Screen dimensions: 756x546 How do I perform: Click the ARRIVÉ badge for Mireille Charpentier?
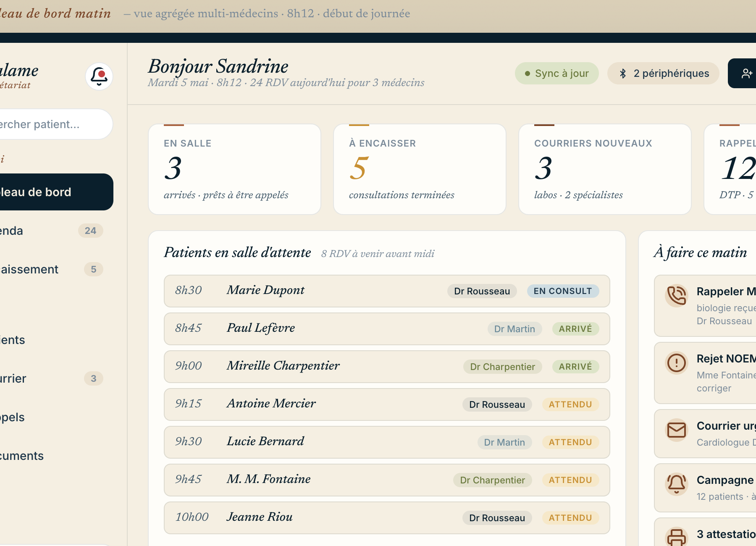[575, 367]
